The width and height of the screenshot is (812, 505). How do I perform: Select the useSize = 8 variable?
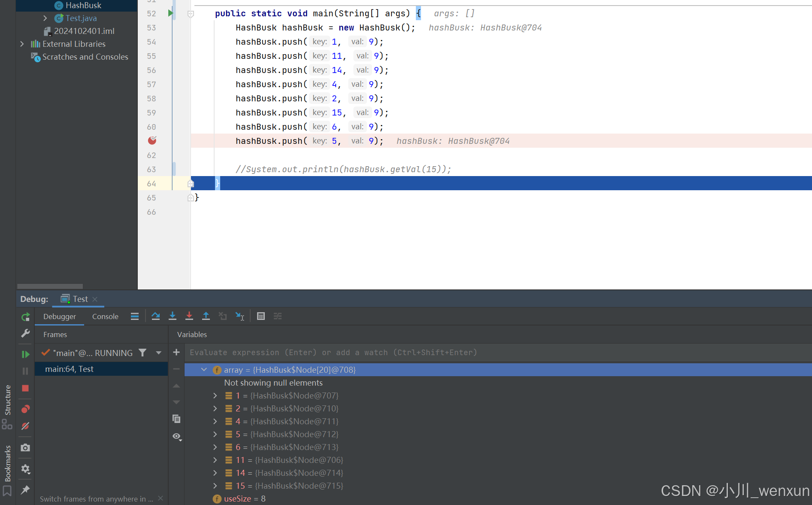(x=239, y=499)
